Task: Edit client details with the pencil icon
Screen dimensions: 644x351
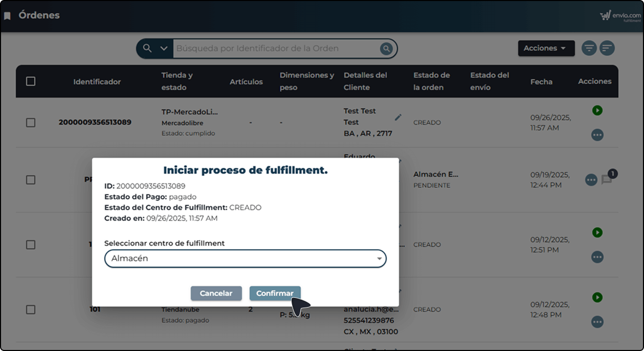Action: point(398,117)
